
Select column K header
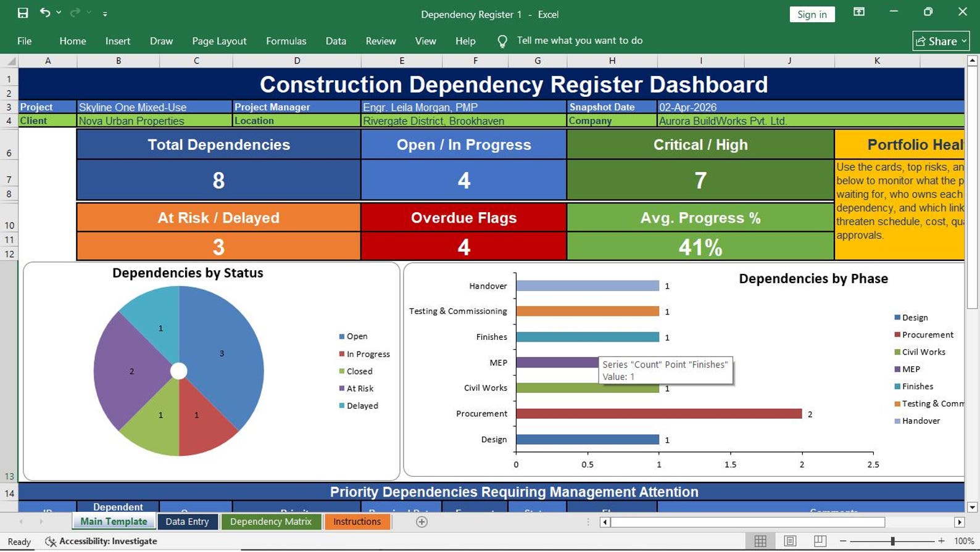877,60
